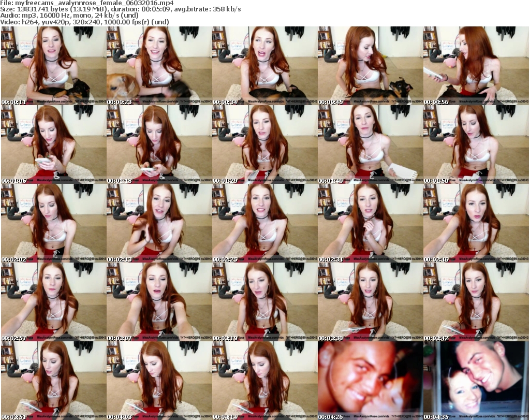Select the thumbnail timestamped 00:02:25
The height and width of the screenshot is (420, 530).
click(264, 223)
